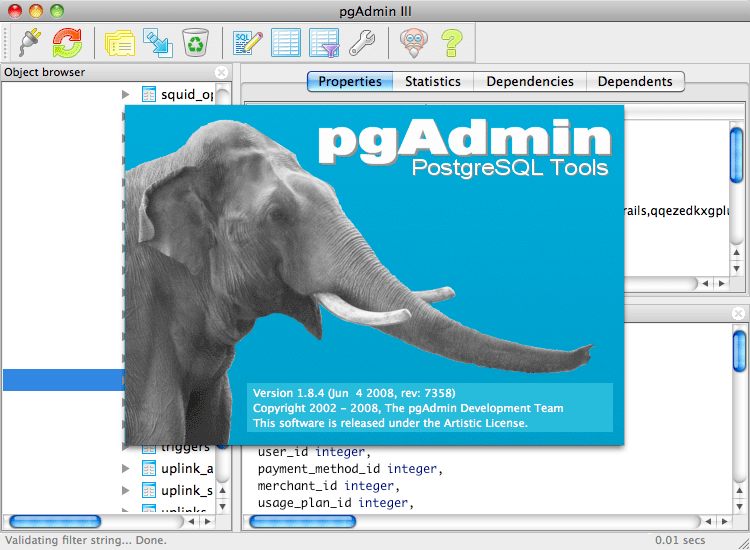The width and height of the screenshot is (750, 550).
Task: Select the squid_op table icon
Action: [149, 94]
